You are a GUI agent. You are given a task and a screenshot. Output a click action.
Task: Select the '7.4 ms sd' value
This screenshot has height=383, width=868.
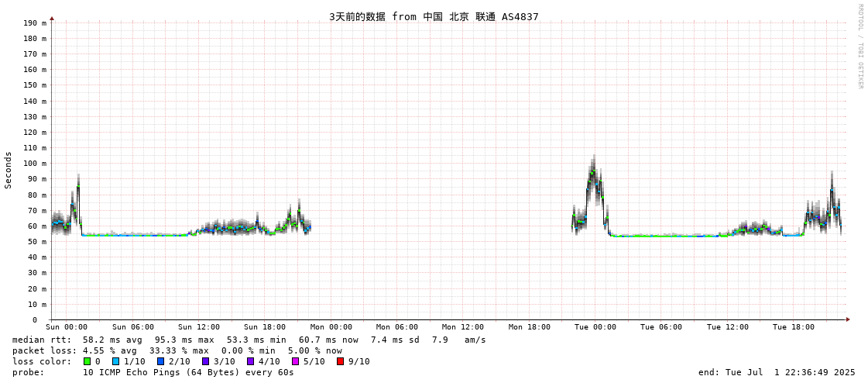point(396,340)
